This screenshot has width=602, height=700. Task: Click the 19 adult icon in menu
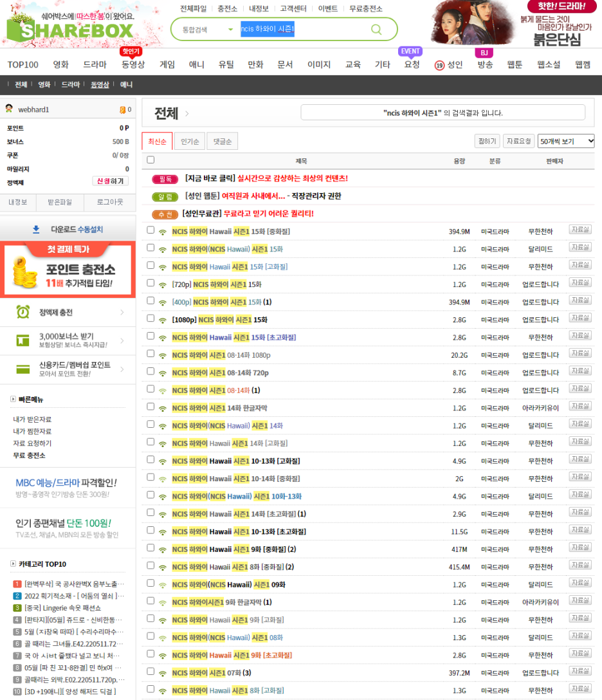click(x=439, y=66)
